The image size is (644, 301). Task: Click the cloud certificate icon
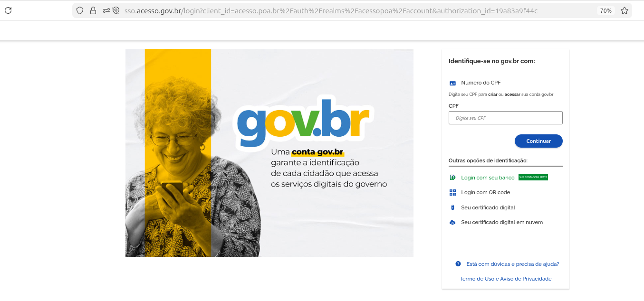[x=452, y=222]
